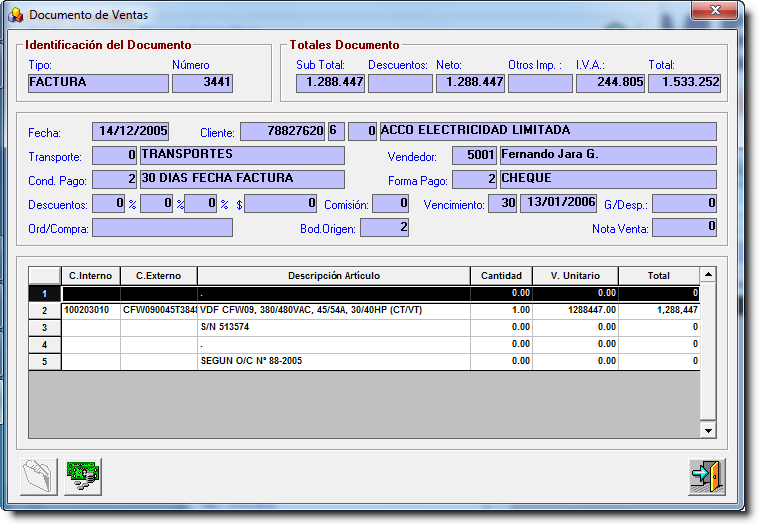Click the vendor name Fernando Jara G.
Viewport: 759px width, 525px height.
tap(608, 155)
